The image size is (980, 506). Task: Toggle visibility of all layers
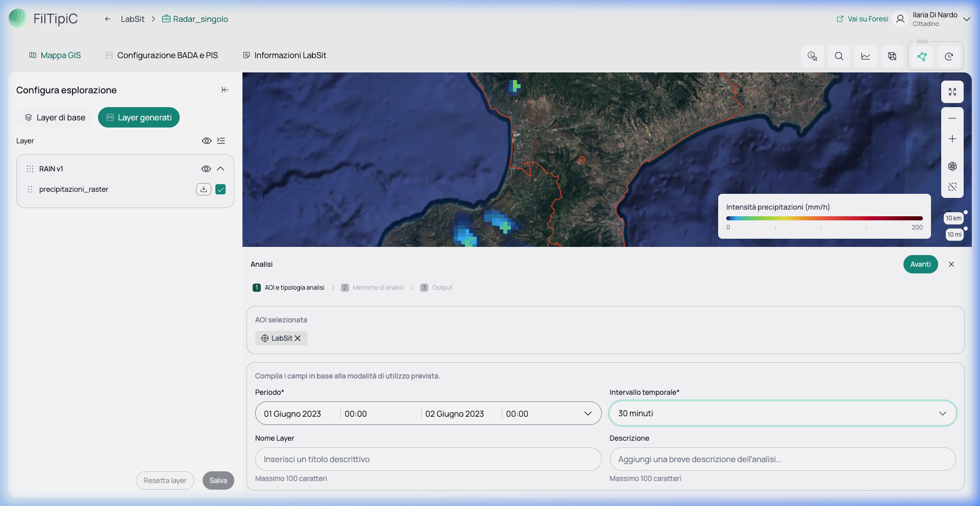[x=207, y=141]
